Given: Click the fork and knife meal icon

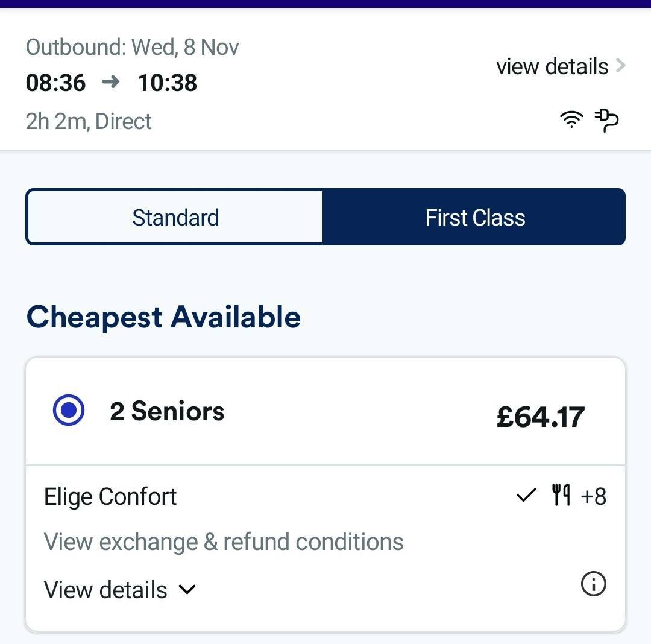Looking at the screenshot, I should [x=561, y=494].
